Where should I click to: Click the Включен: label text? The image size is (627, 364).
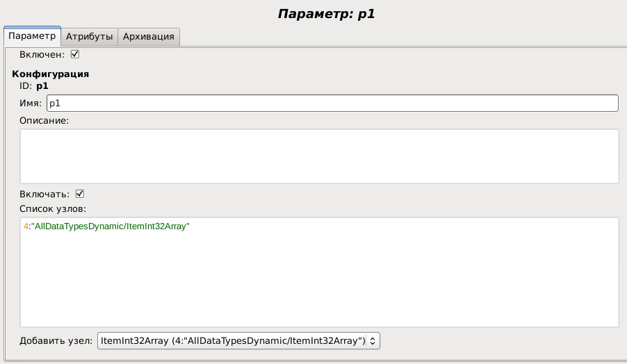(42, 54)
